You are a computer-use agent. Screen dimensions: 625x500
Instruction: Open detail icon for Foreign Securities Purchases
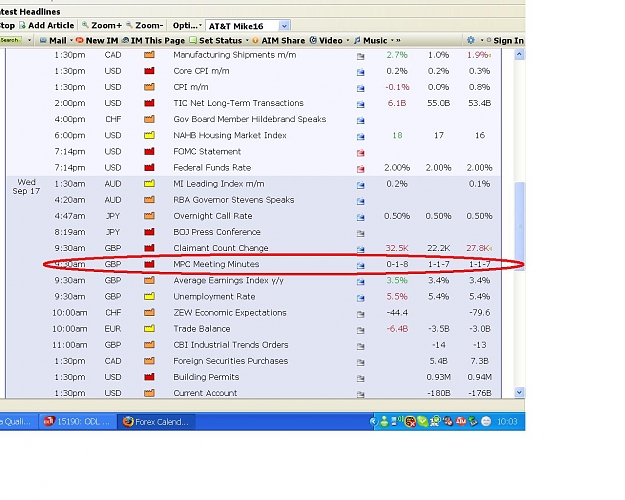(360, 362)
